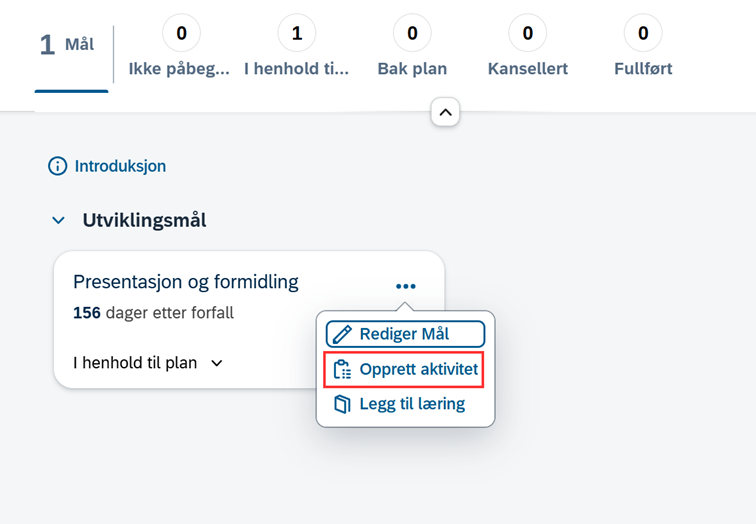Filter by Bak plan status
The image size is (756, 524).
412,47
